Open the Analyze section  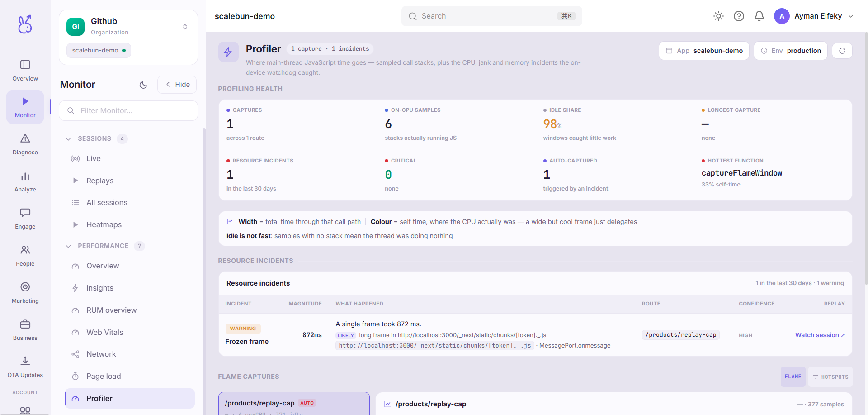(25, 181)
